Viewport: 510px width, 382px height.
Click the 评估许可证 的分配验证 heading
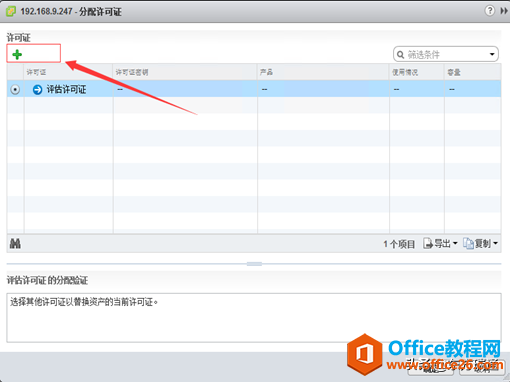47,280
